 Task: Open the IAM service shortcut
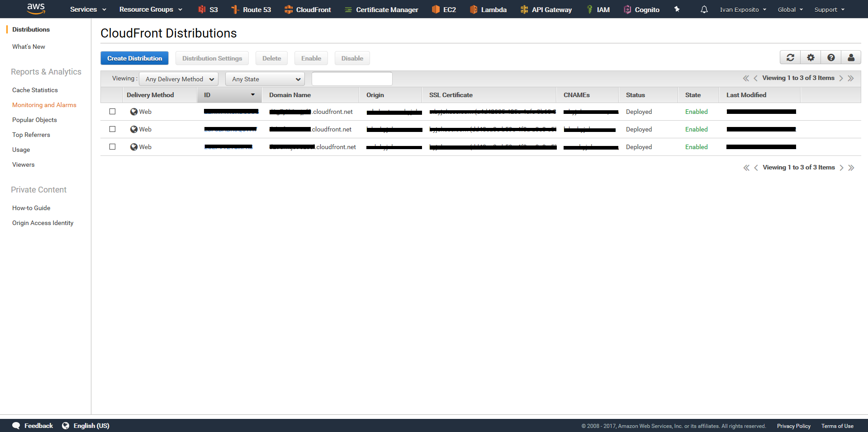[598, 9]
